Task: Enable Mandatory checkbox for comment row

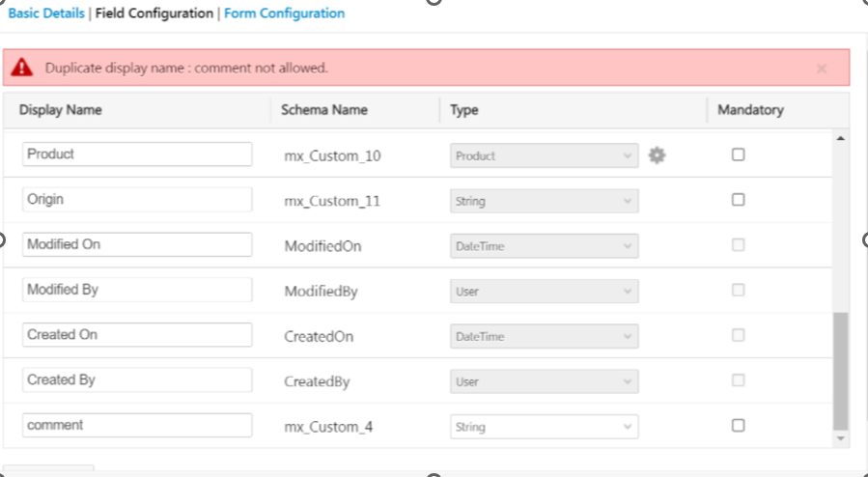Action: click(x=738, y=426)
